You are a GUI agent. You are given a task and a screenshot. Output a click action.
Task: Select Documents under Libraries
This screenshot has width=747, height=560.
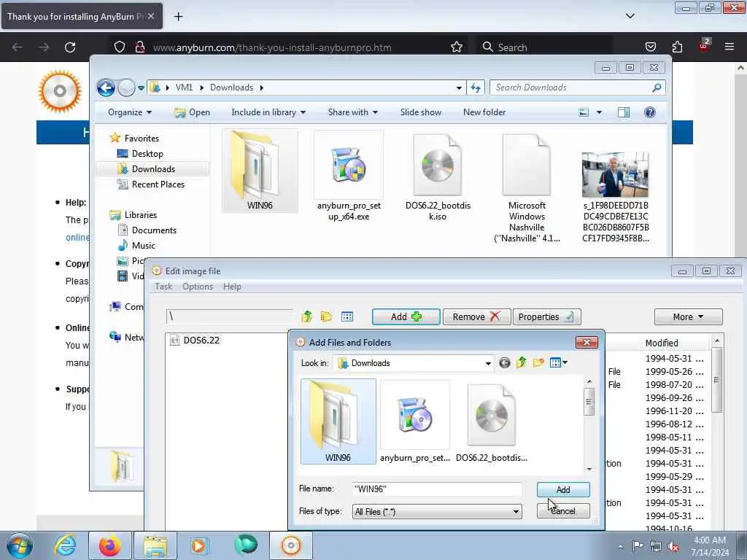154,230
